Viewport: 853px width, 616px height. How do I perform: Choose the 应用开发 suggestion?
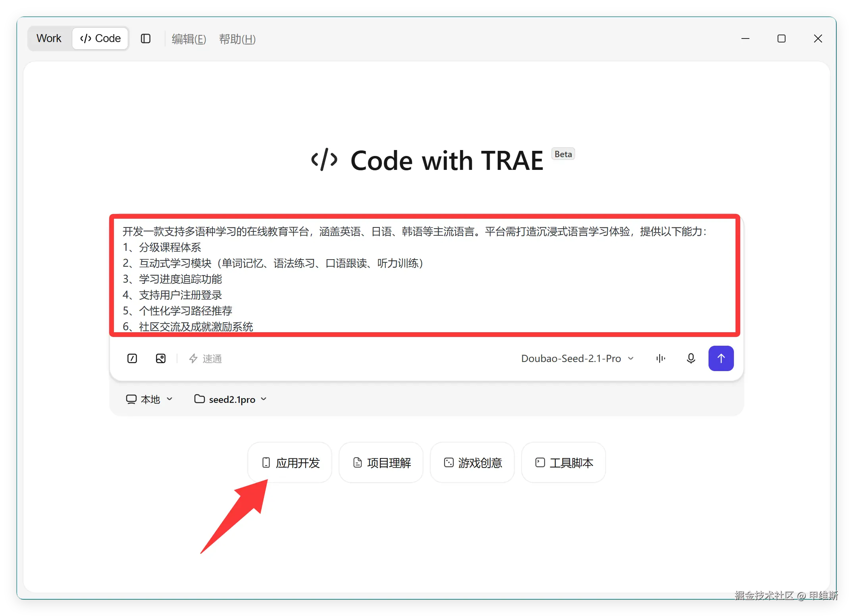pos(290,463)
